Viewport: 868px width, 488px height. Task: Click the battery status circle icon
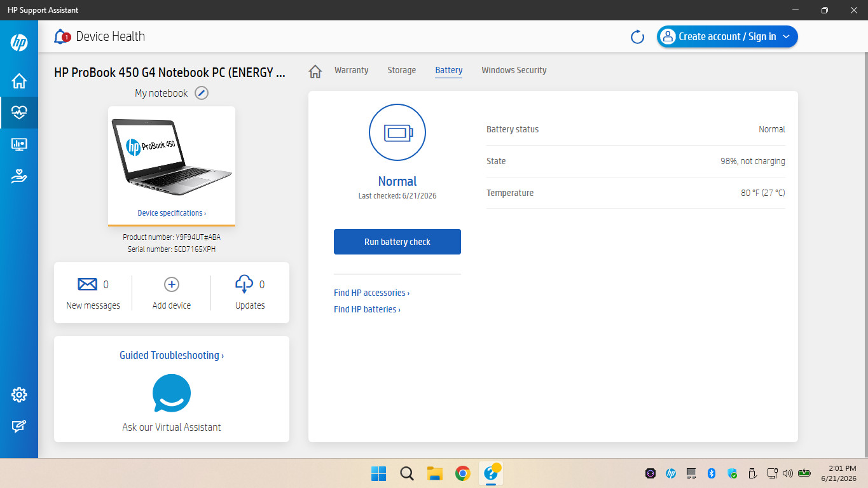pyautogui.click(x=397, y=132)
